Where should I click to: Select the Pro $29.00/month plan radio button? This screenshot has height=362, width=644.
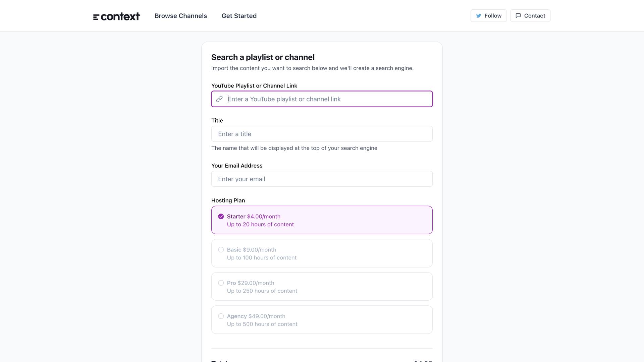221,283
